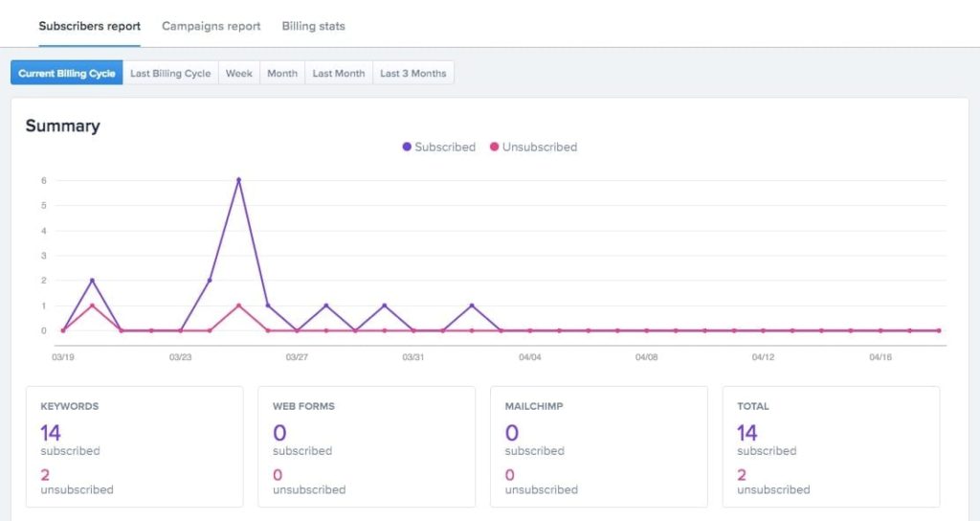This screenshot has width=980, height=521.
Task: Select the Web Forms stats card
Action: 367,446
